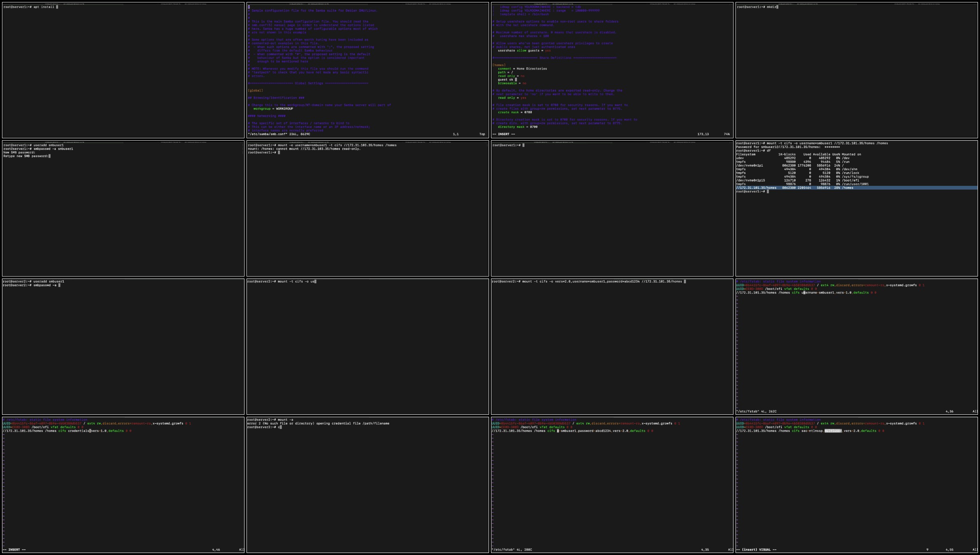Click the 'guest ok' line being edited

click(507, 80)
